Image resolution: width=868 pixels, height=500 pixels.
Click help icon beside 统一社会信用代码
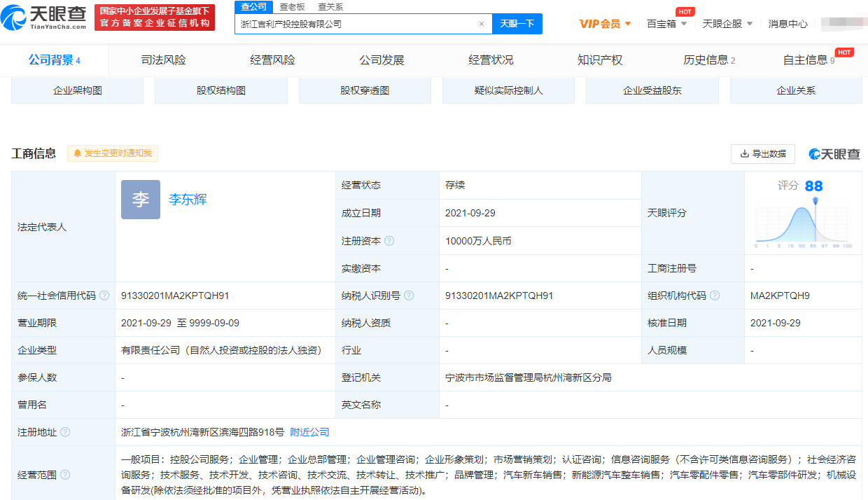click(x=104, y=296)
